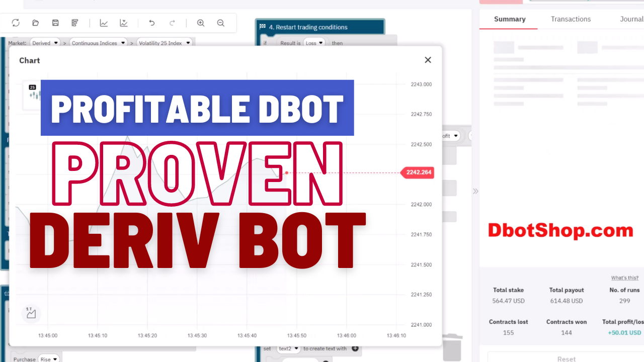Open the charts icon in toolbar

104,23
